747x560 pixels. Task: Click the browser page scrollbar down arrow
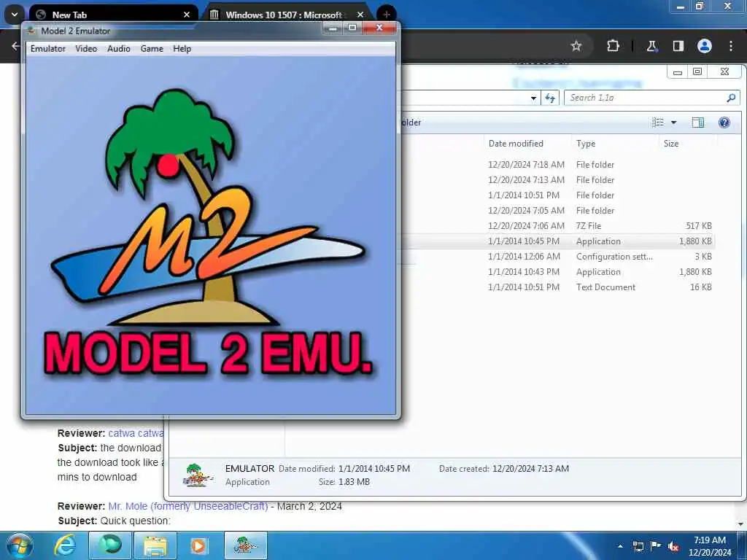[x=741, y=524]
